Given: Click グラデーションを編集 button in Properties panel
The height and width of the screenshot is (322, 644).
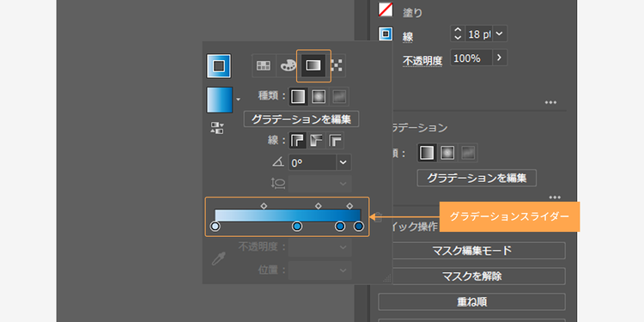Looking at the screenshot, I should (x=477, y=178).
